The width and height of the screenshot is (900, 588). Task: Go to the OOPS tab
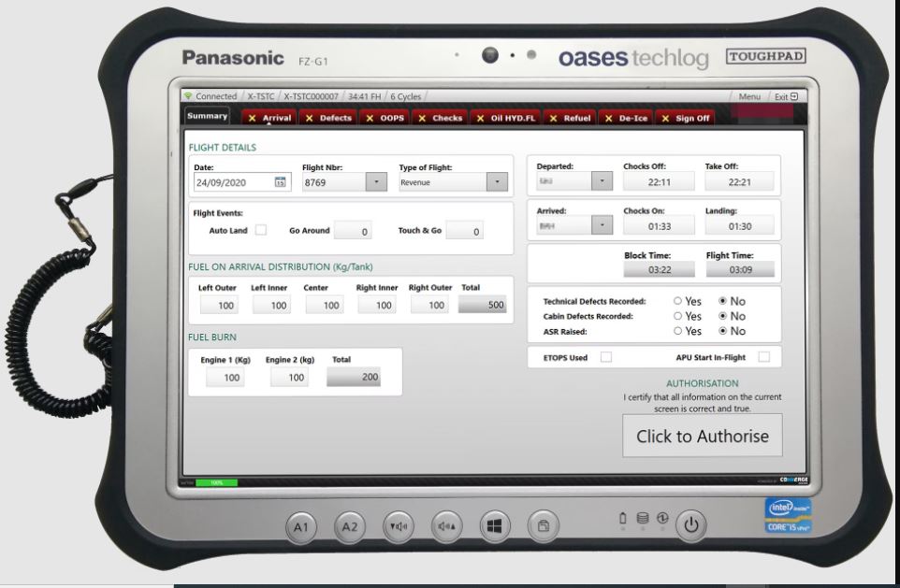pyautogui.click(x=385, y=118)
